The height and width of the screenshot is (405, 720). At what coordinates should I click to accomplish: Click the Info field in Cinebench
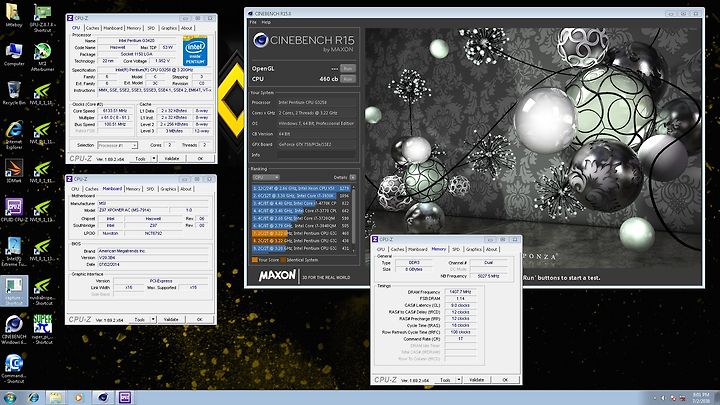click(x=316, y=155)
